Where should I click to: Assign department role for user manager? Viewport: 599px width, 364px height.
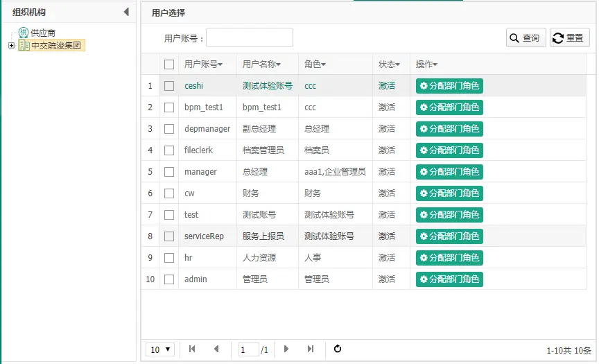449,172
